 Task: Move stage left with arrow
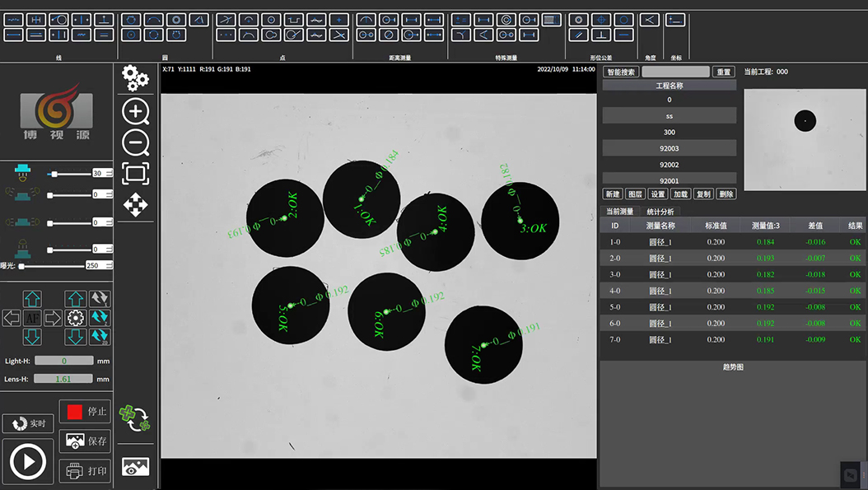click(12, 318)
